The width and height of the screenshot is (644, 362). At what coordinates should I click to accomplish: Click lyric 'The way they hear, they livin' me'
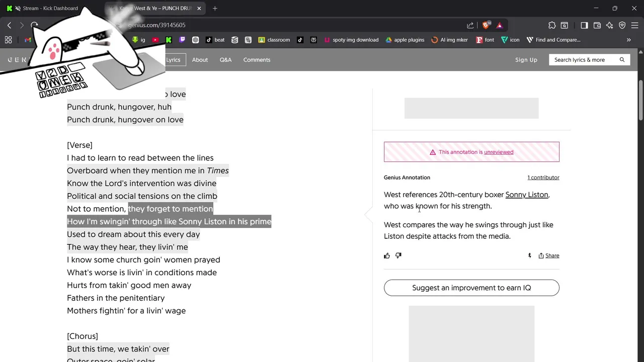click(x=127, y=247)
